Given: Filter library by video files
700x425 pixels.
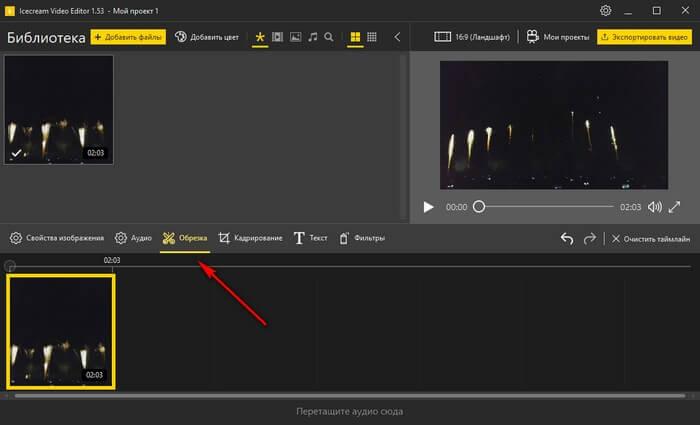Looking at the screenshot, I should (278, 37).
